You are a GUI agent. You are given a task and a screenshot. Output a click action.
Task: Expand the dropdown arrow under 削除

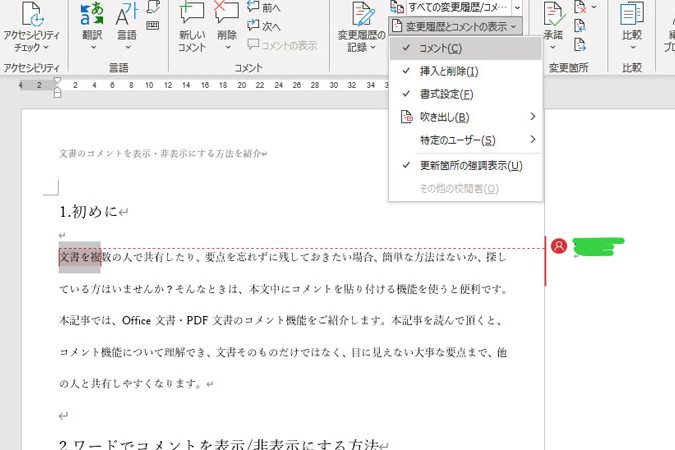228,47
